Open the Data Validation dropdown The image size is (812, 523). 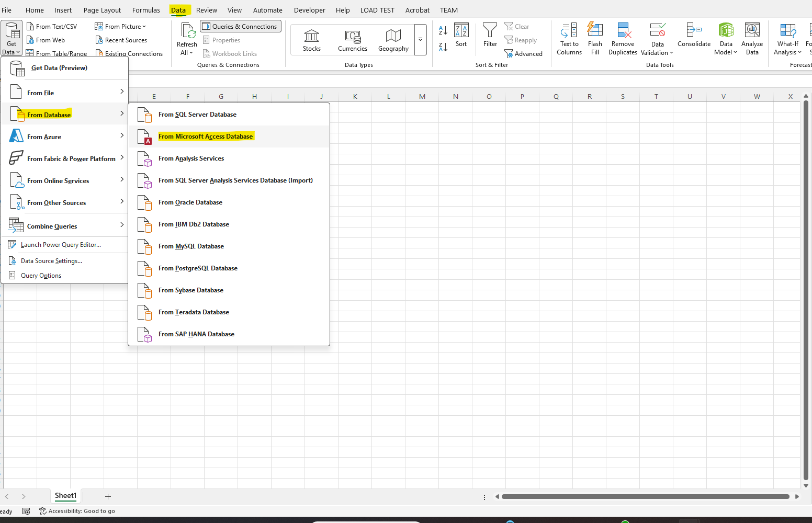click(657, 49)
